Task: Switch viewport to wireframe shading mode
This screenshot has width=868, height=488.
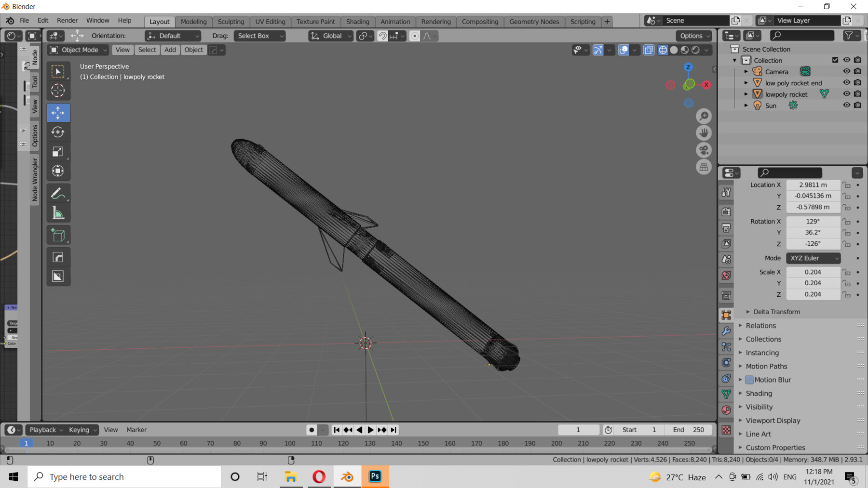Action: point(663,50)
